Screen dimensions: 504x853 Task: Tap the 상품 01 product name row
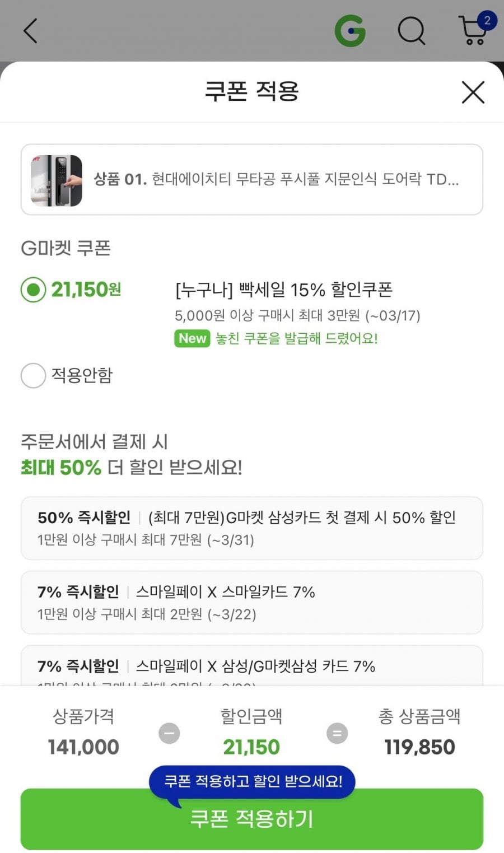pyautogui.click(x=276, y=179)
